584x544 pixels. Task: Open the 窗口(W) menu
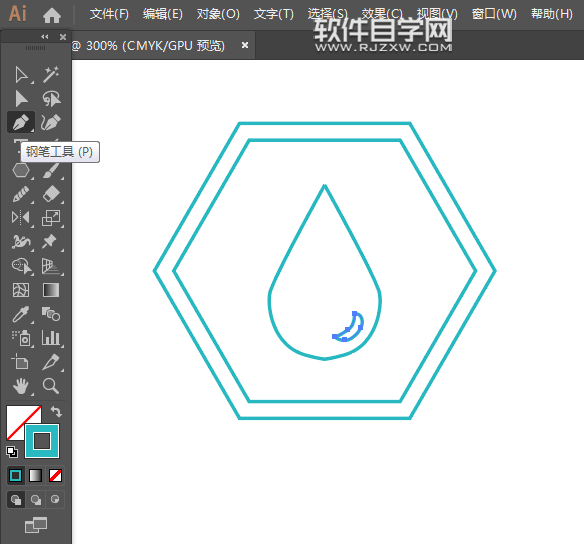(494, 14)
